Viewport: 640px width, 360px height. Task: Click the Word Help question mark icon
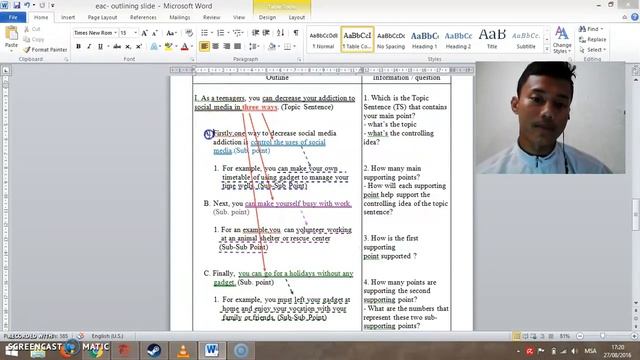point(635,17)
